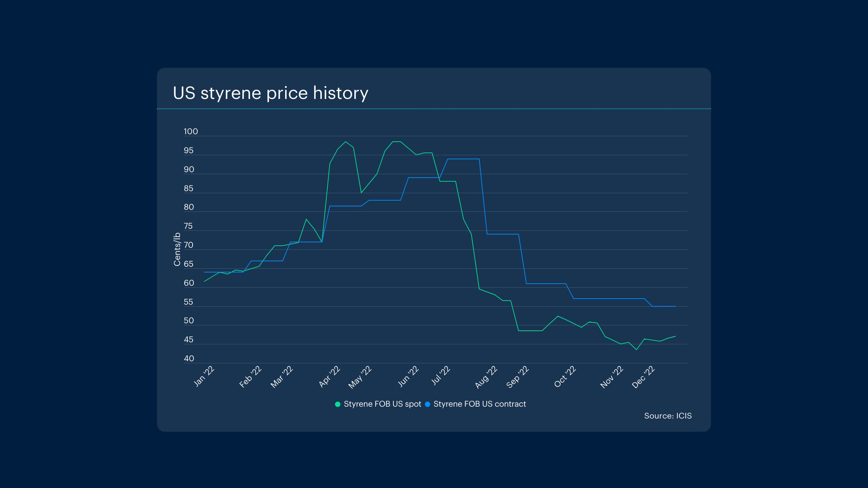Screen dimensions: 868x488
Task: Click the Apr '22 axis label
Action: pos(330,377)
